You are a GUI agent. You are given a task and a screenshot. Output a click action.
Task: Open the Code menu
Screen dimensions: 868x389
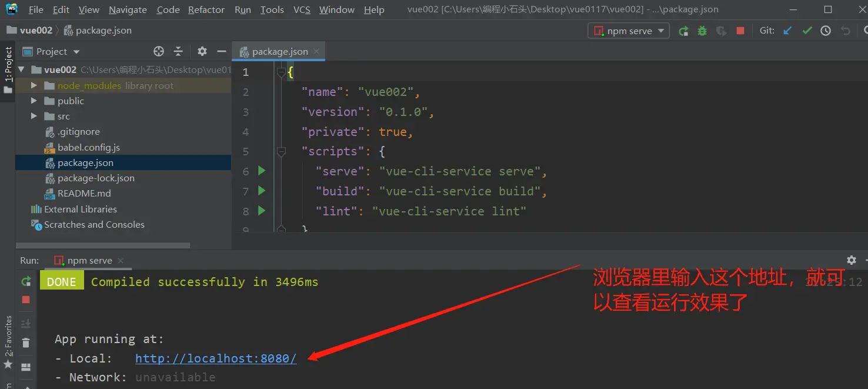point(169,9)
